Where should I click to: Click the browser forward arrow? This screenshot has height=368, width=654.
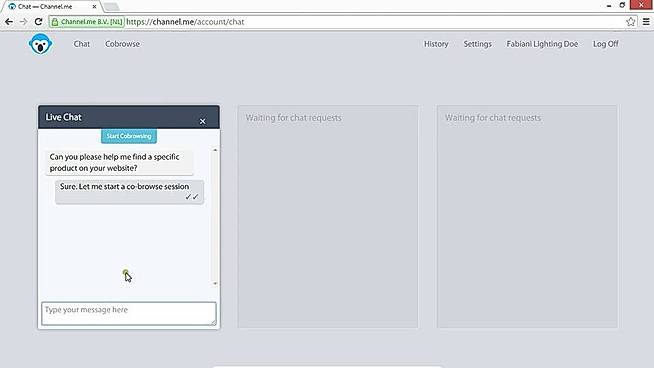pyautogui.click(x=23, y=22)
